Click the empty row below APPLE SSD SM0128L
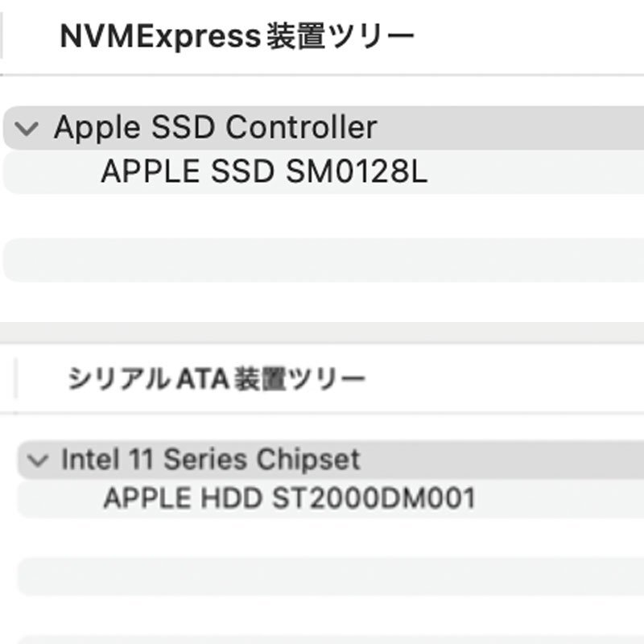644x644 pixels. [x=322, y=260]
